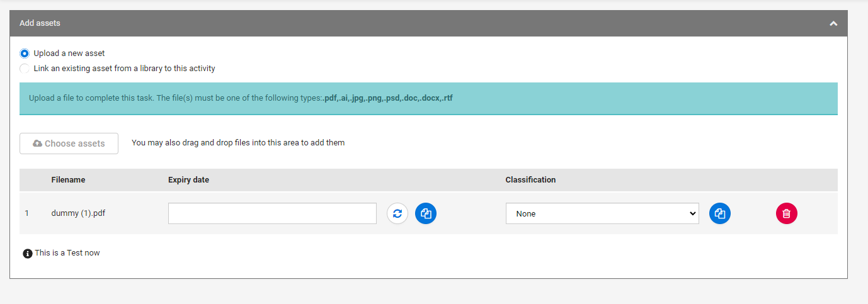Image resolution: width=868 pixels, height=304 pixels.
Task: Click the Choose assets button
Action: click(69, 144)
